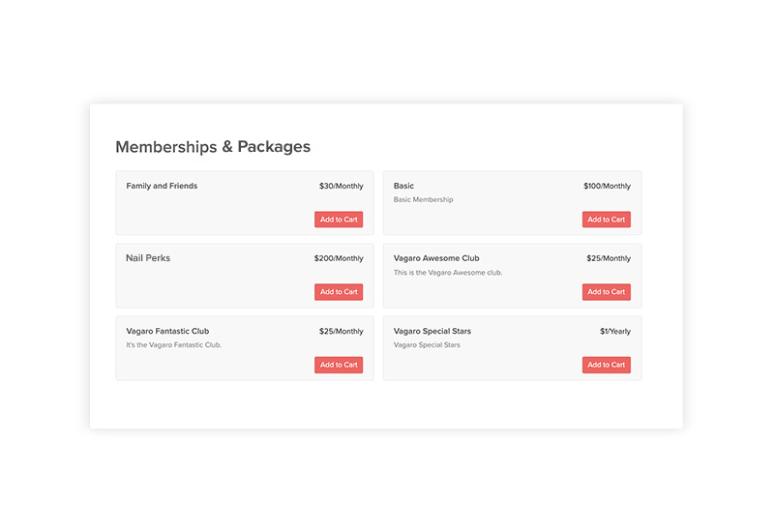Add Family and Friends membership to cart
Image resolution: width=774 pixels, height=532 pixels.
[339, 220]
